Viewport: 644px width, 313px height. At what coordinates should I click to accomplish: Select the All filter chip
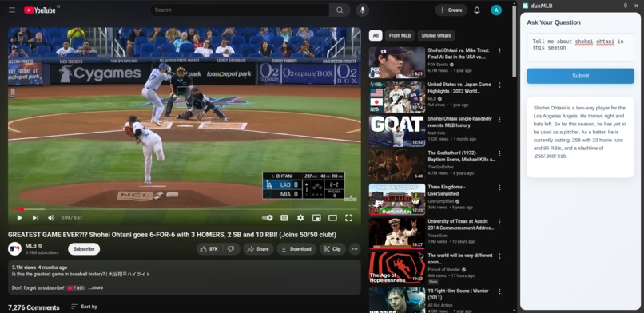375,36
